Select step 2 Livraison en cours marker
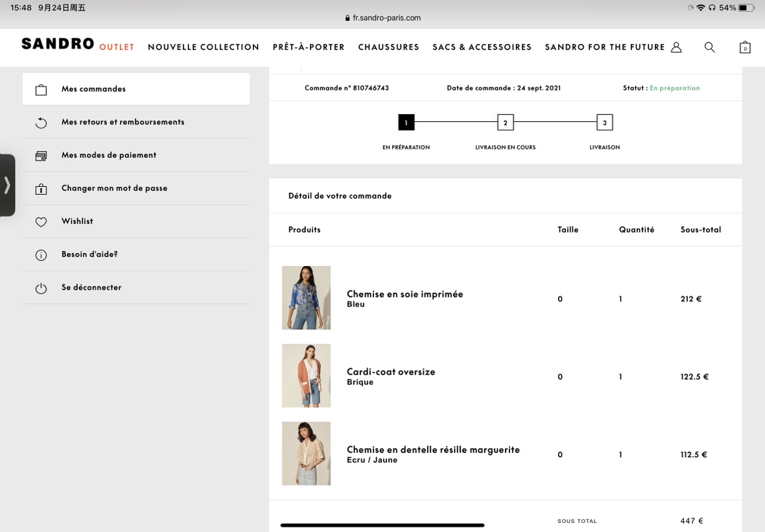Viewport: 765px width, 532px height. 506,123
